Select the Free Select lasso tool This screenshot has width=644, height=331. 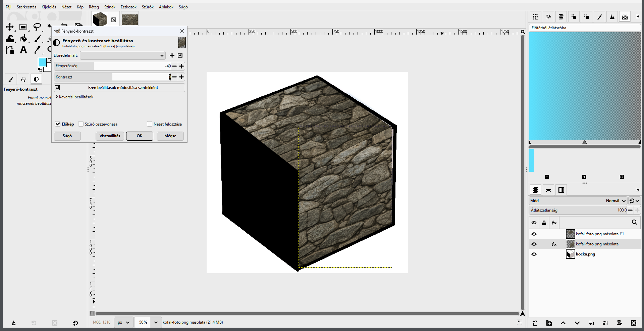(37, 27)
